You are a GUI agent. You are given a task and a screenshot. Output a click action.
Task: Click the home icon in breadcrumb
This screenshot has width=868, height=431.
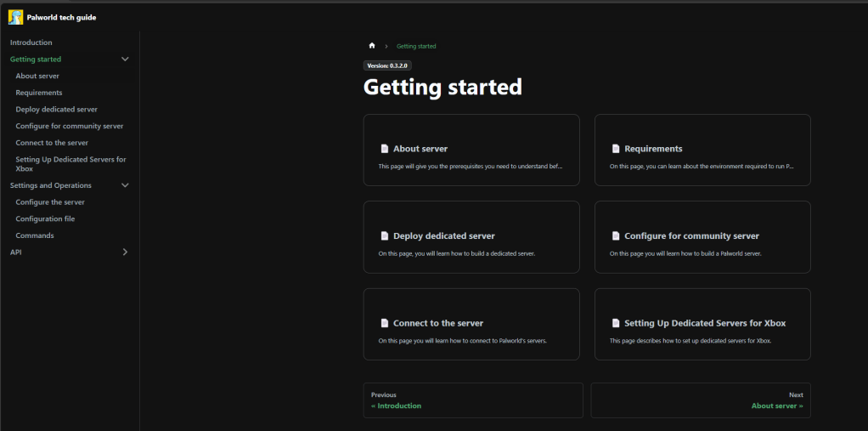point(372,46)
